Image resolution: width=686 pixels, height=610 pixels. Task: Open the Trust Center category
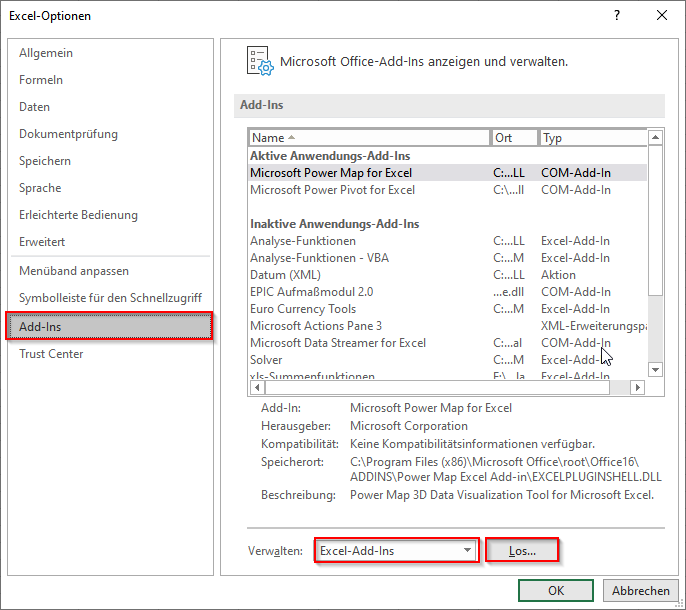click(x=110, y=354)
